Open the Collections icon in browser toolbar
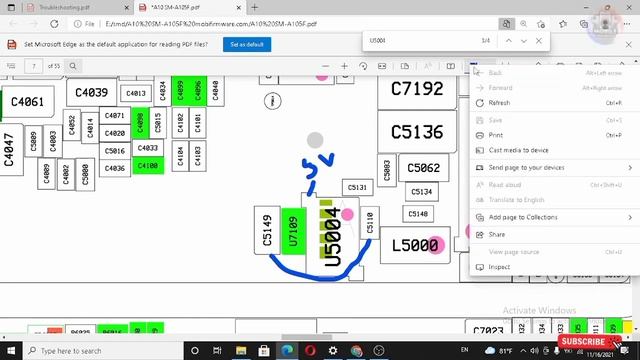This screenshot has width=640, height=360. coord(584,24)
